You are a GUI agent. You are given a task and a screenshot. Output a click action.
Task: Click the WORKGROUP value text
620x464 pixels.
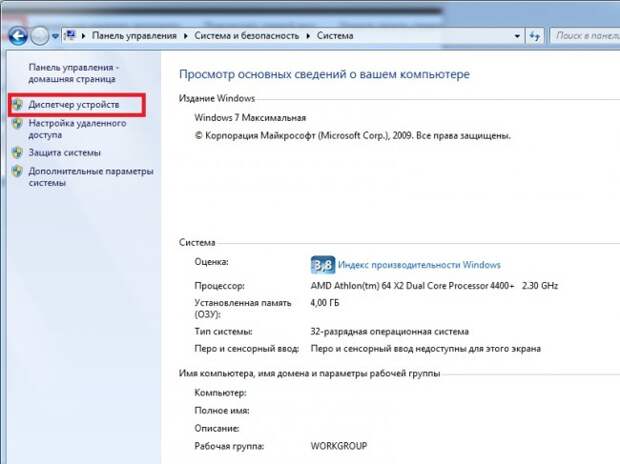(x=339, y=446)
